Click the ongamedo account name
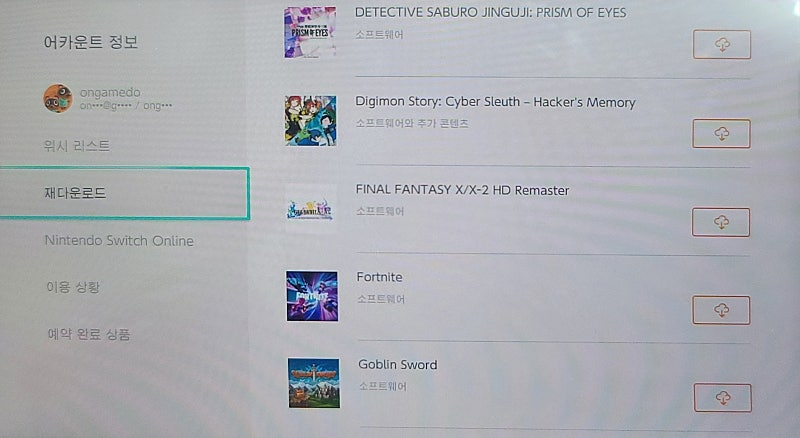 click(110, 92)
